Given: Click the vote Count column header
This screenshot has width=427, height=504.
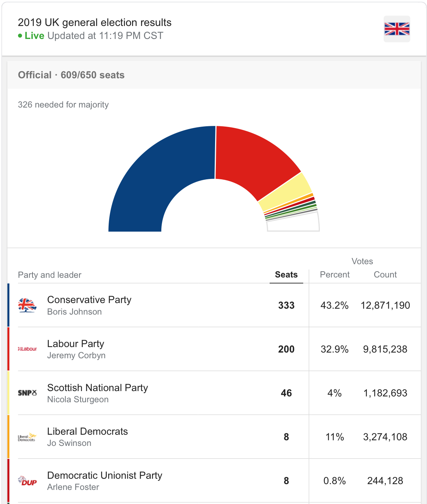Looking at the screenshot, I should (385, 275).
